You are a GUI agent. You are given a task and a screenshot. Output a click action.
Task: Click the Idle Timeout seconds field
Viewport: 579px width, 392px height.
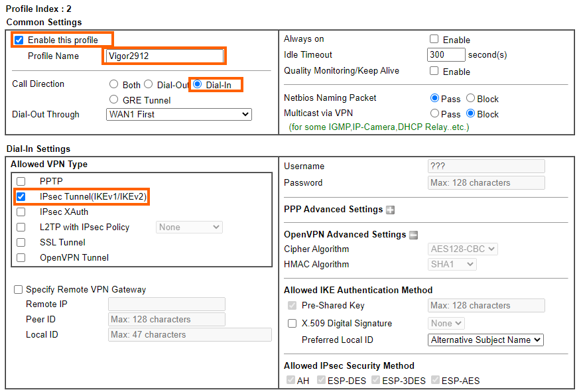[x=446, y=54]
